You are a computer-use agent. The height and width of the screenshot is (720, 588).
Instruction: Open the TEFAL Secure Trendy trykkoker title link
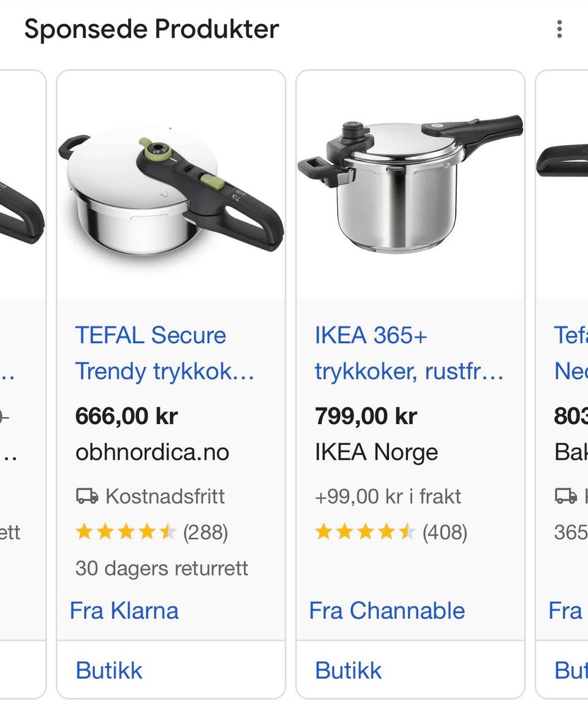click(165, 353)
